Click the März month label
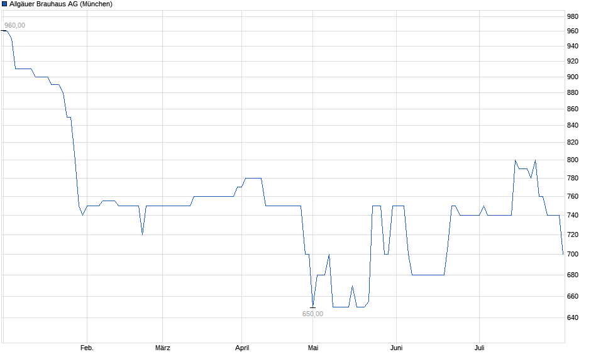 tap(162, 348)
